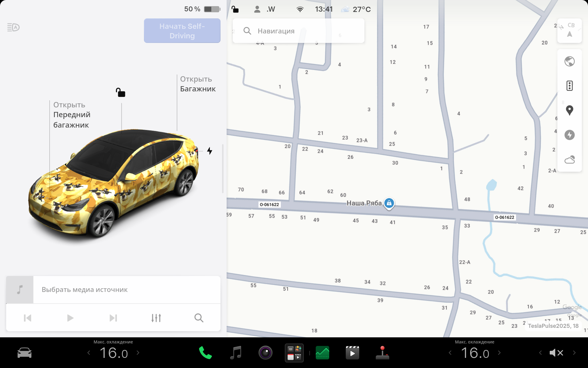Toggle traffic light map layer
Screen dimensions: 588x368
point(570,86)
